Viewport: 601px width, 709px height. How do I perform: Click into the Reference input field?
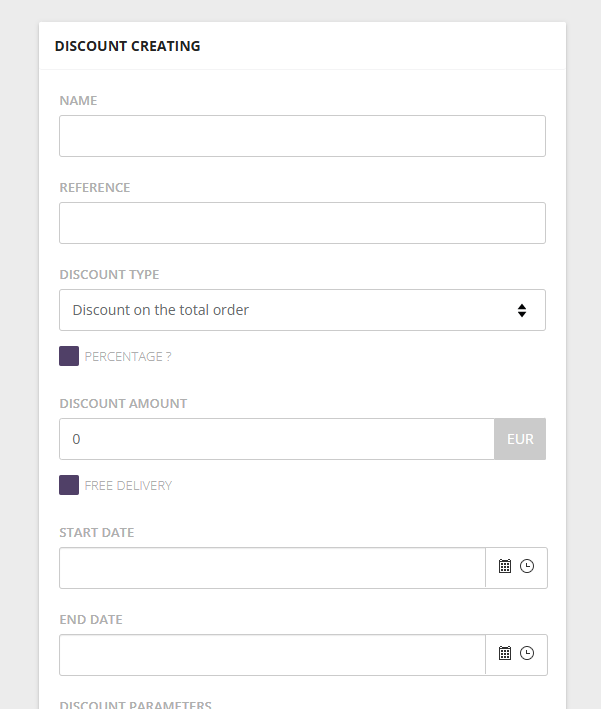click(x=302, y=223)
